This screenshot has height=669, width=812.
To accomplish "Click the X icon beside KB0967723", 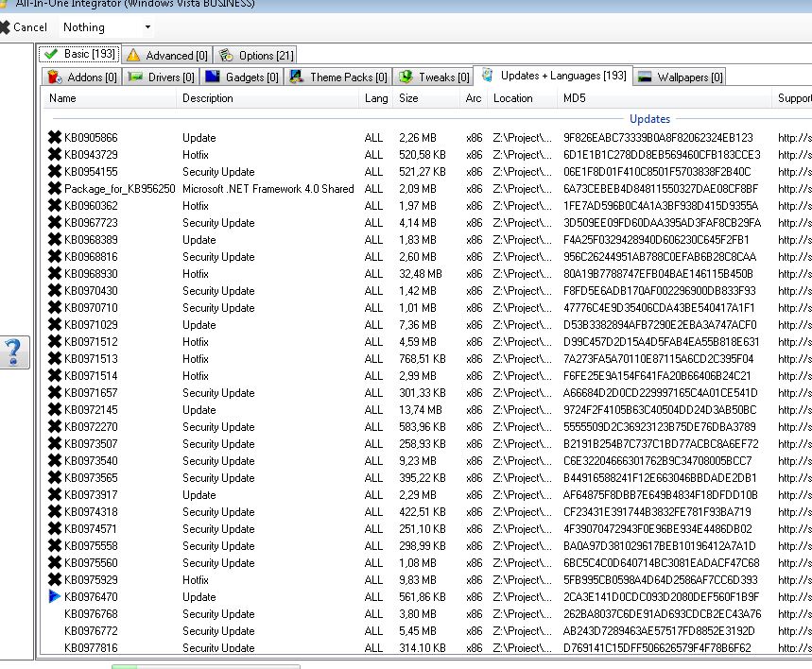I will tap(55, 223).
